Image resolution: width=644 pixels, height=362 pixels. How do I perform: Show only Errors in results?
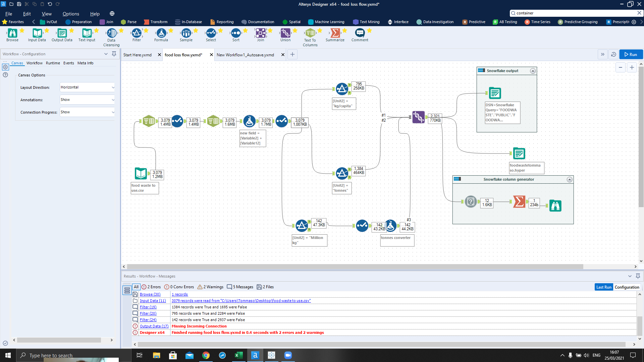[151, 287]
